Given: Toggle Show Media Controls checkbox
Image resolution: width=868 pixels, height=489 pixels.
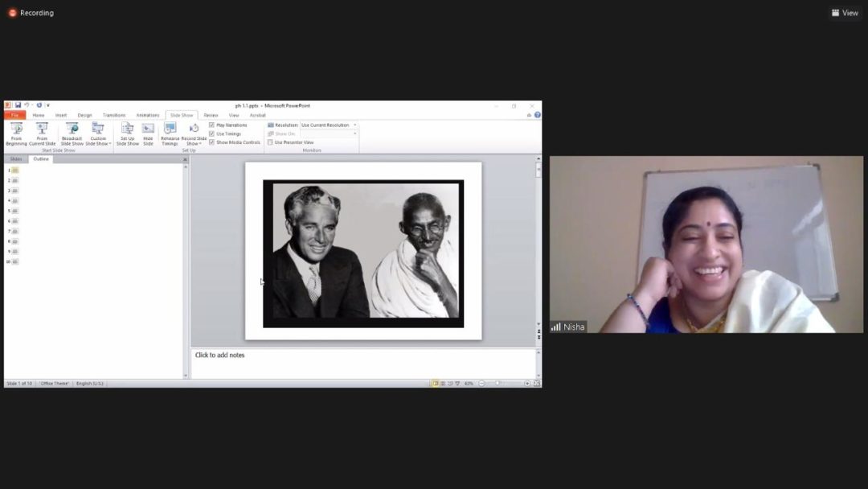Looking at the screenshot, I should (211, 142).
